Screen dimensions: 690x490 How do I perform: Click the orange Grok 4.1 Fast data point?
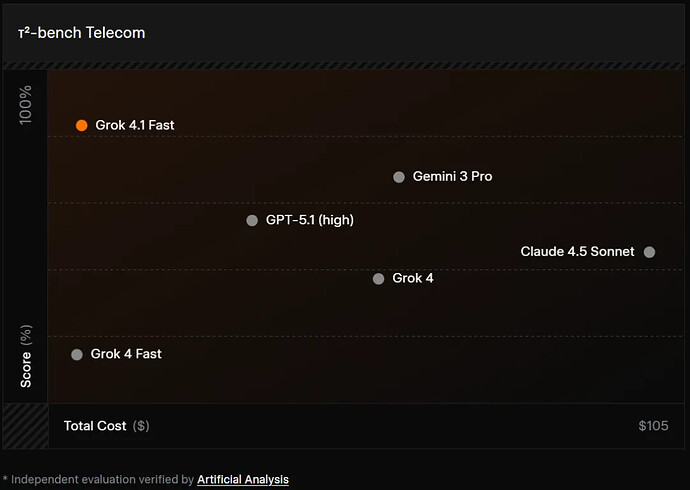pyautogui.click(x=82, y=125)
